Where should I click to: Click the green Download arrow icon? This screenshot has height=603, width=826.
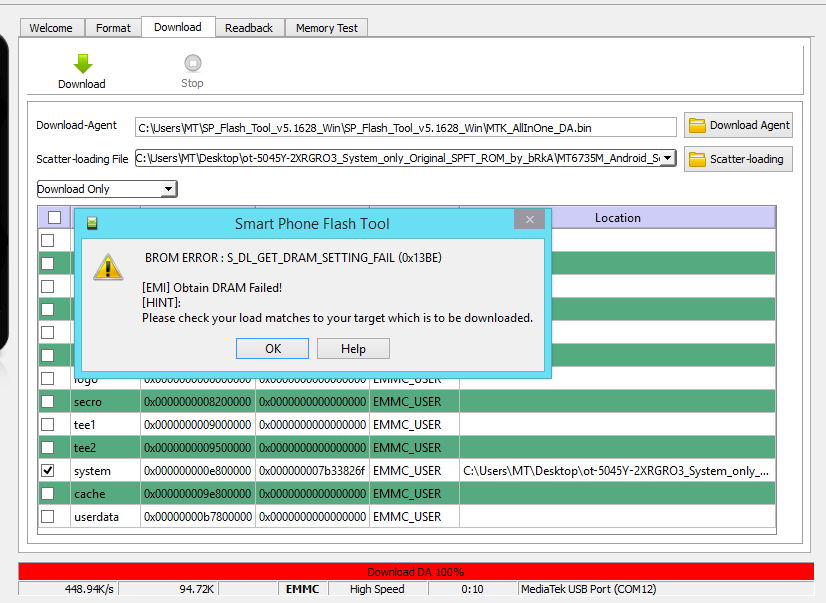coord(83,64)
